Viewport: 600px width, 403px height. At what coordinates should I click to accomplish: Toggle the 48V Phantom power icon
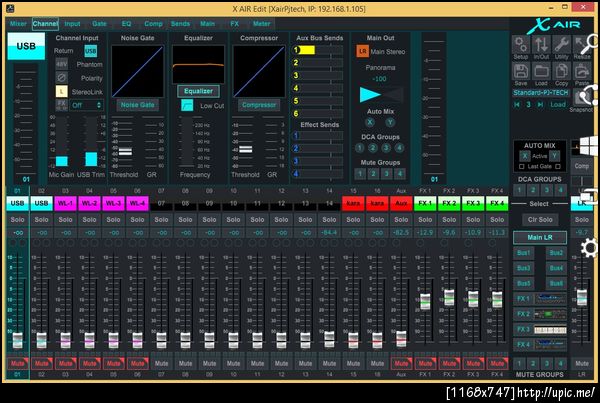(62, 64)
